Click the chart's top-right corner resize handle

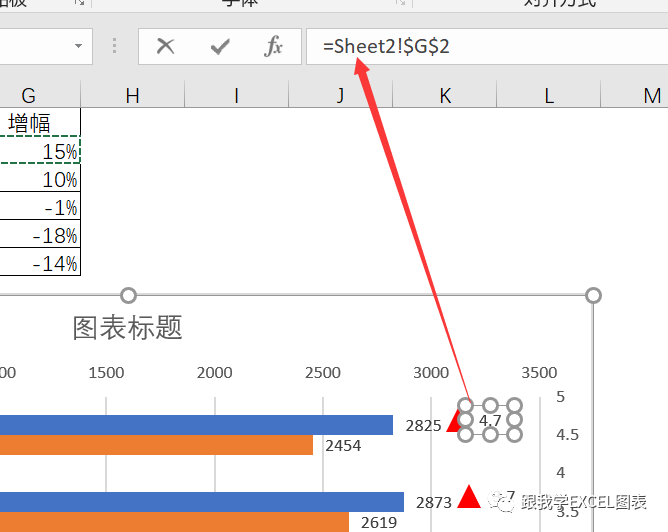click(x=593, y=295)
